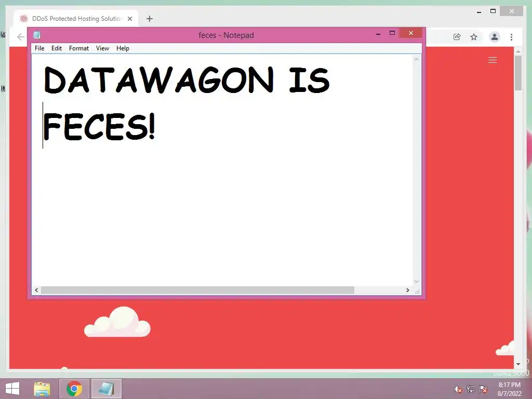Screen dimensions: 532x399
Task: Click the Notepad title bar icon
Action: [x=37, y=35]
